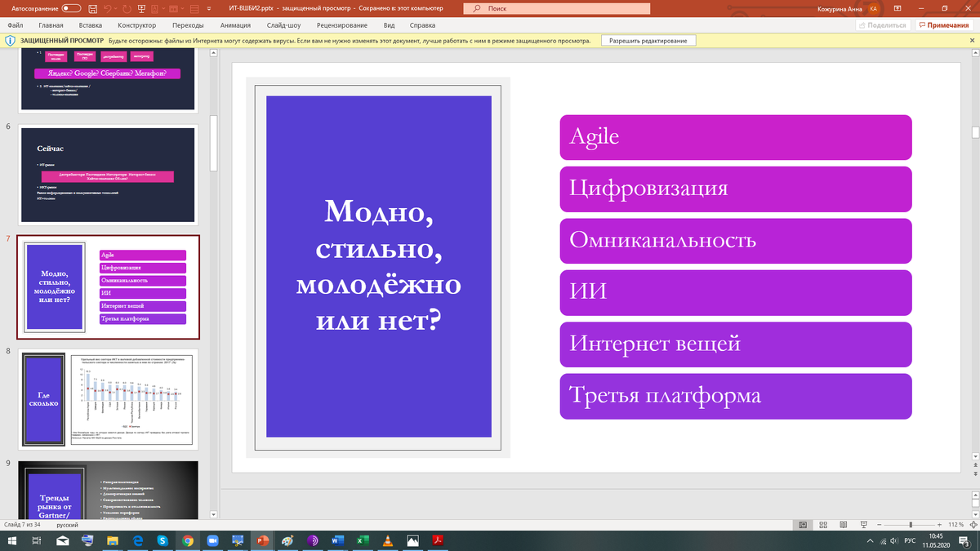Click the Поиск search field
Viewport: 980px width, 551px height.
pyautogui.click(x=557, y=8)
